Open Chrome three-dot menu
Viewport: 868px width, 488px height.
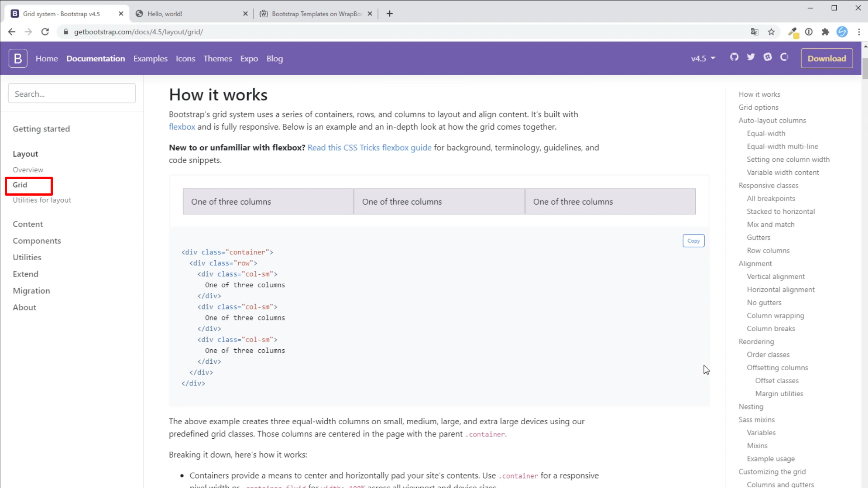pyautogui.click(x=859, y=32)
